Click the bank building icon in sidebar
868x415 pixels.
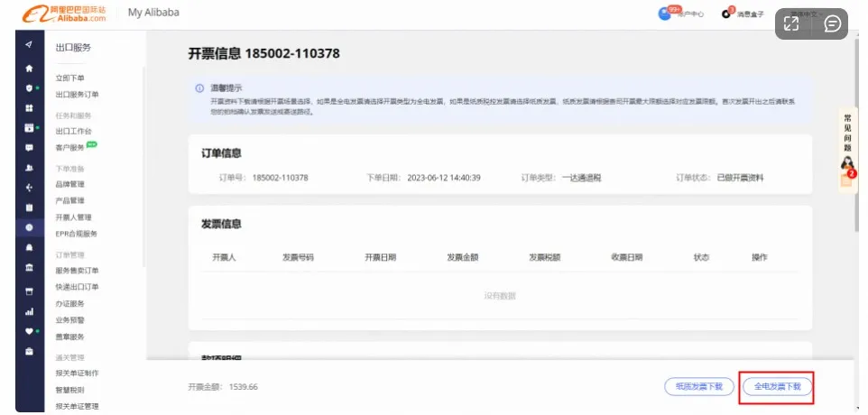[x=30, y=267]
